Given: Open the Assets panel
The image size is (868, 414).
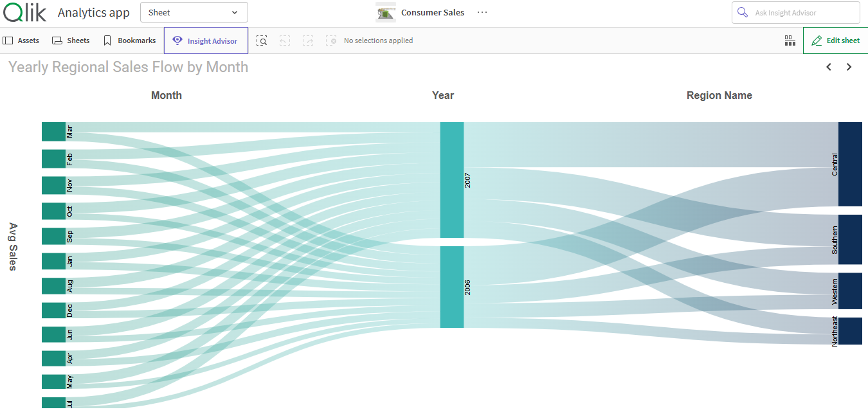Looking at the screenshot, I should pos(21,40).
